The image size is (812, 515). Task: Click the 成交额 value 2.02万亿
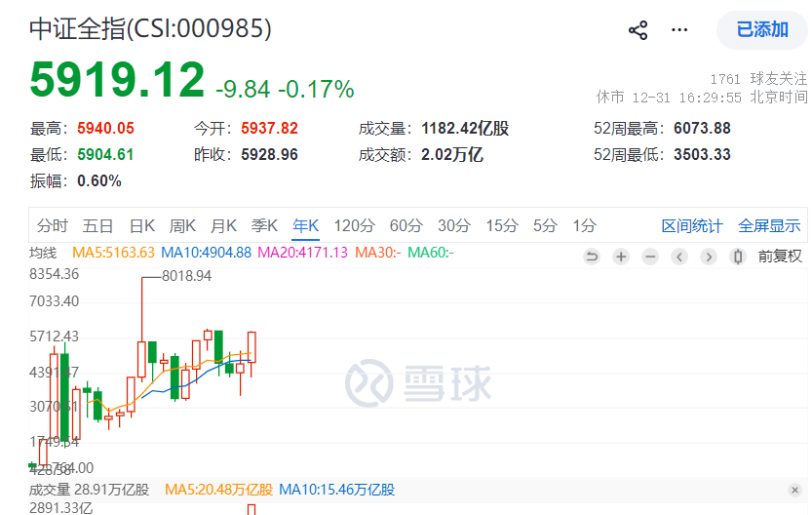pos(452,155)
